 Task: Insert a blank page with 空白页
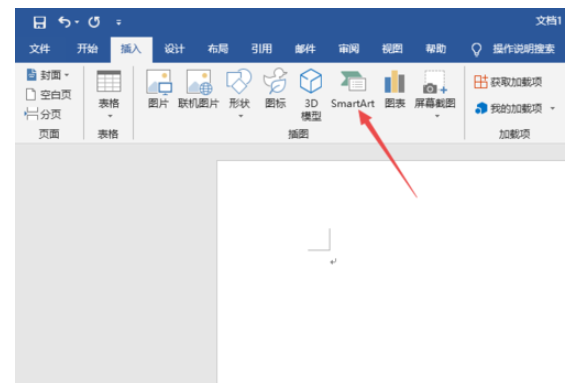[x=48, y=95]
